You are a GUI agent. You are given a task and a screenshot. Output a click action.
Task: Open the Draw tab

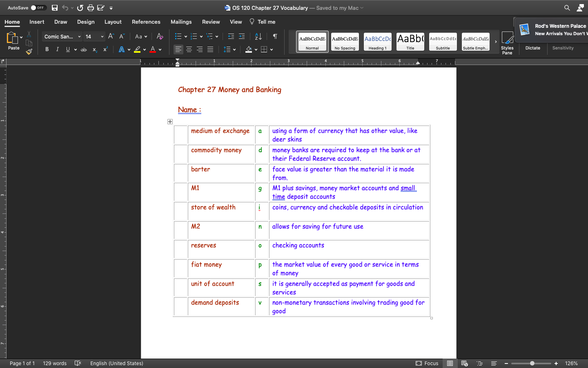tap(60, 22)
